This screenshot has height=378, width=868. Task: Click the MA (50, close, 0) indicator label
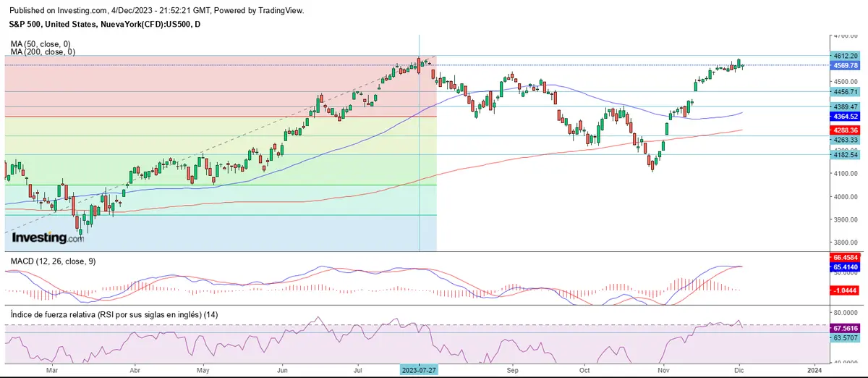click(x=41, y=44)
